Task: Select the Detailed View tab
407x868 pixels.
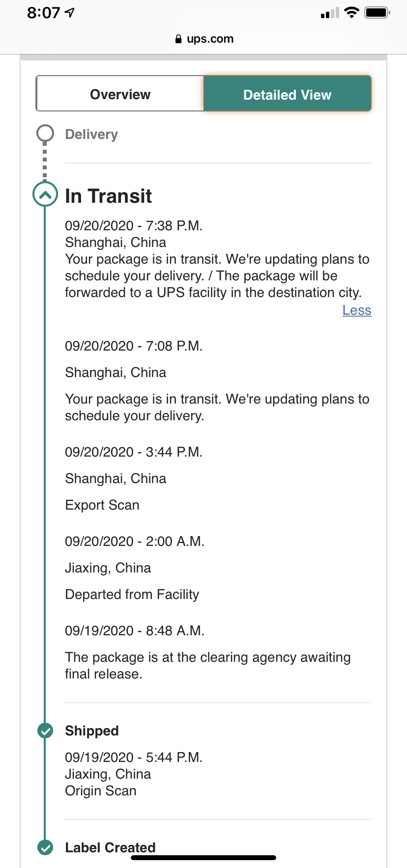Action: click(288, 94)
